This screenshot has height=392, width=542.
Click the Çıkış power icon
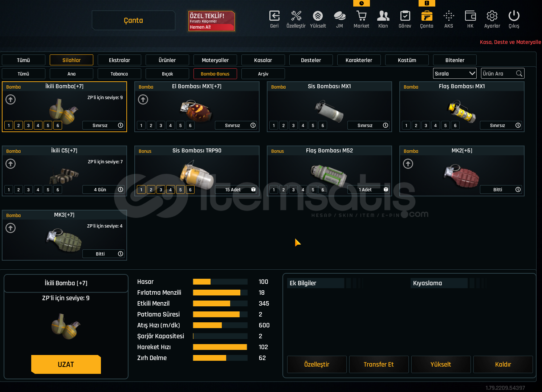click(x=514, y=16)
